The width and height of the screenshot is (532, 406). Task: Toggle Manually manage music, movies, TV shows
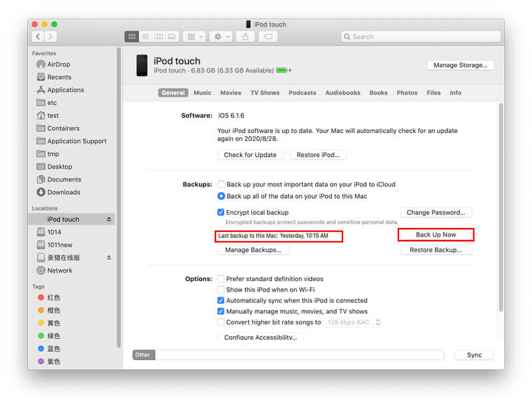(x=221, y=312)
